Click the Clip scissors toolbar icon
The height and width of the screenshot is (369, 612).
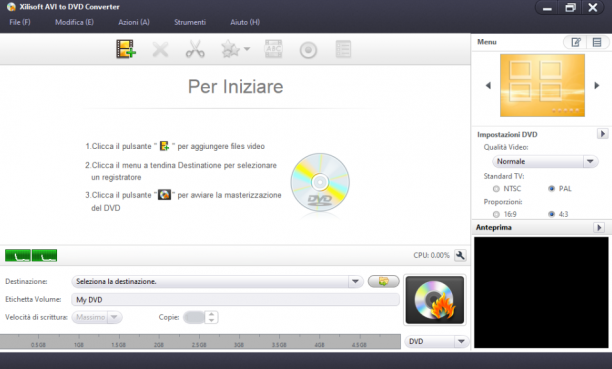[195, 49]
